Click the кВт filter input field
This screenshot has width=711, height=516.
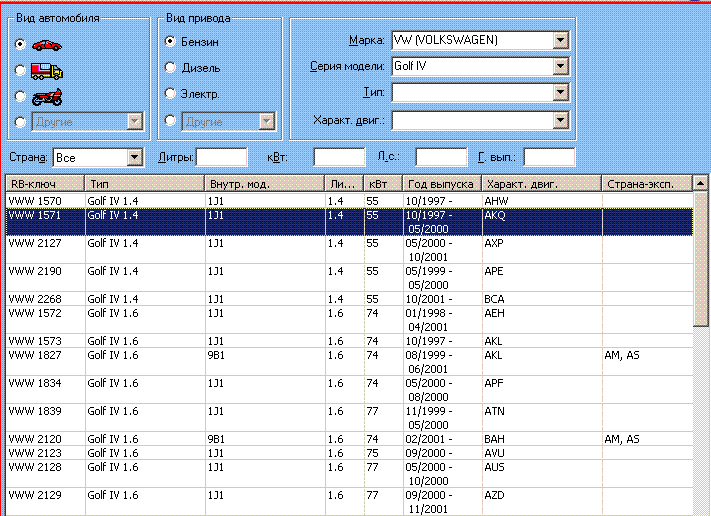(339, 157)
